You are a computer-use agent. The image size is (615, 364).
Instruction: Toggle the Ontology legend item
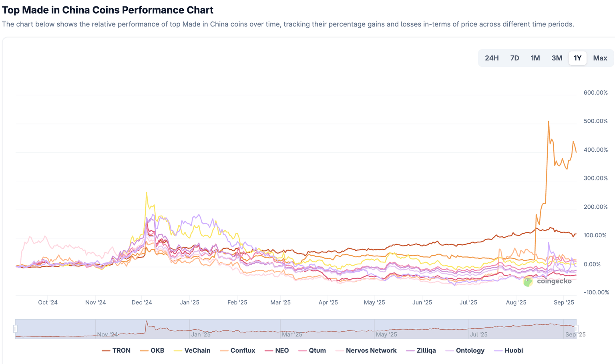coord(465,350)
